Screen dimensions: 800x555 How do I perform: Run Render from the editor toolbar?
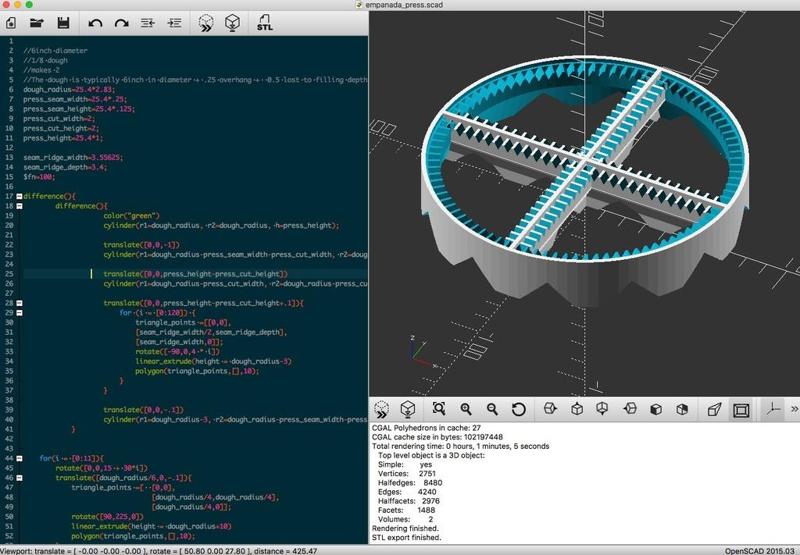point(233,23)
